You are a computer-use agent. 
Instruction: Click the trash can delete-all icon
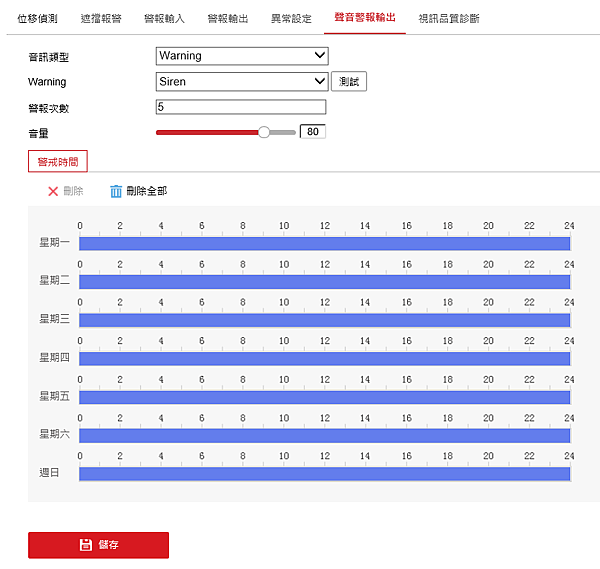click(x=116, y=191)
